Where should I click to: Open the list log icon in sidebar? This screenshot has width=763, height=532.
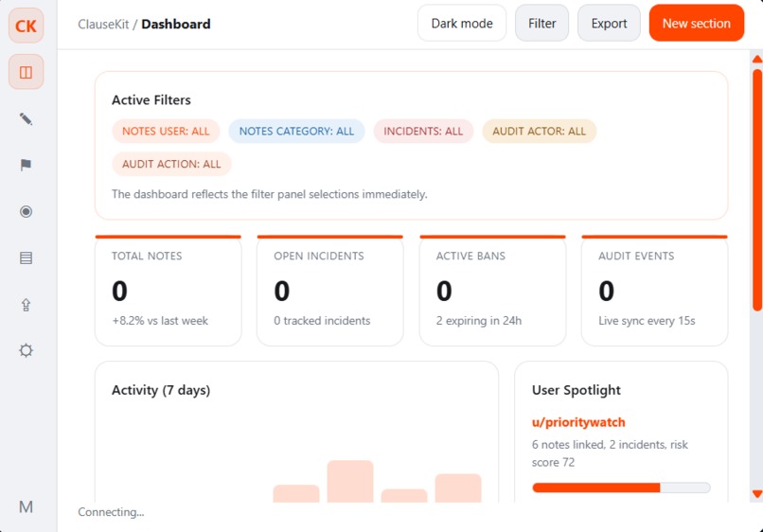coord(26,258)
